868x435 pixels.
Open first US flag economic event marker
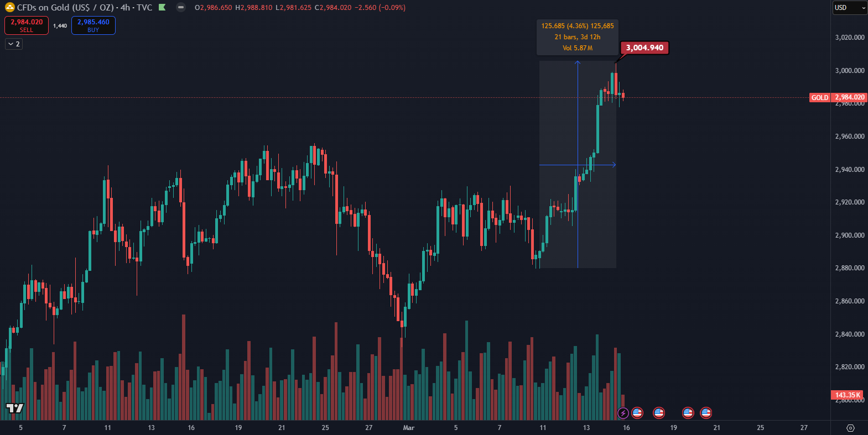click(x=637, y=413)
